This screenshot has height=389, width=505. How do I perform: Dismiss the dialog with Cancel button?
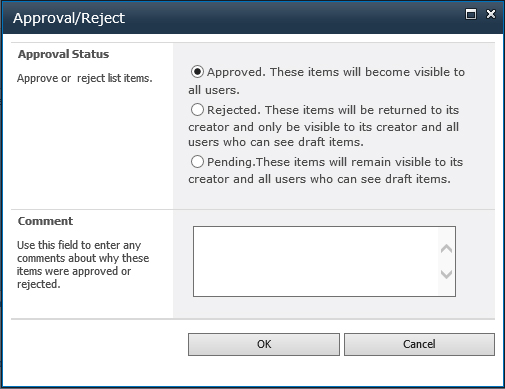(x=419, y=344)
